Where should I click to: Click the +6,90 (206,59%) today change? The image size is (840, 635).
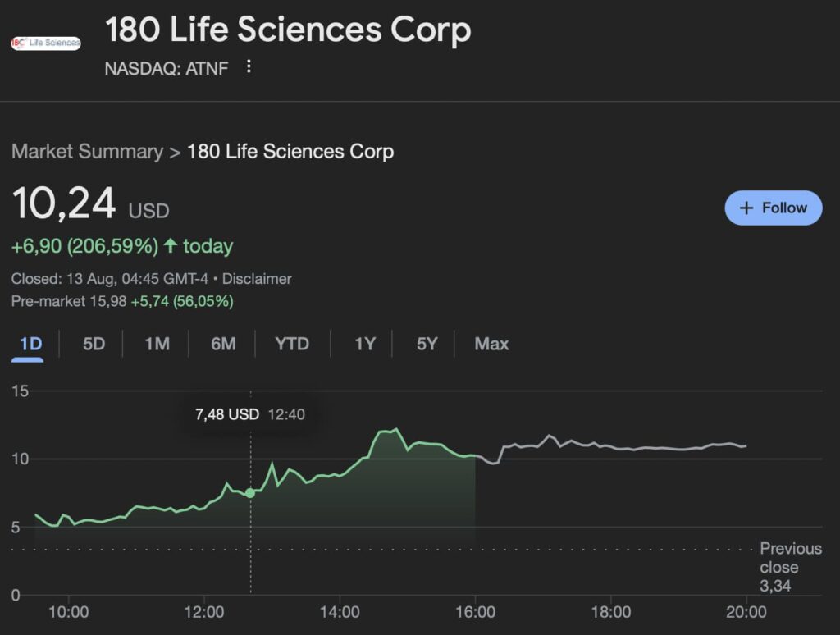122,246
